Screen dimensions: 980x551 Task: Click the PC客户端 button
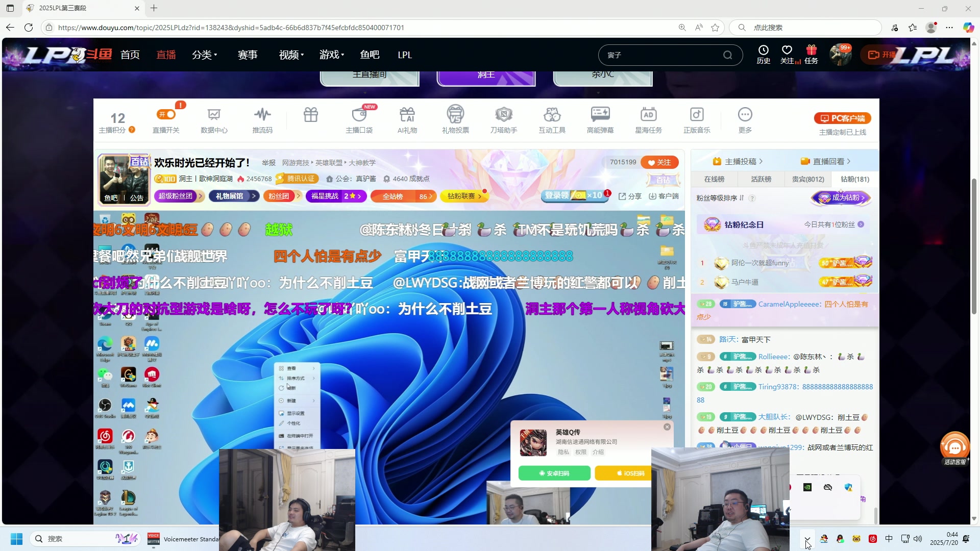click(843, 118)
